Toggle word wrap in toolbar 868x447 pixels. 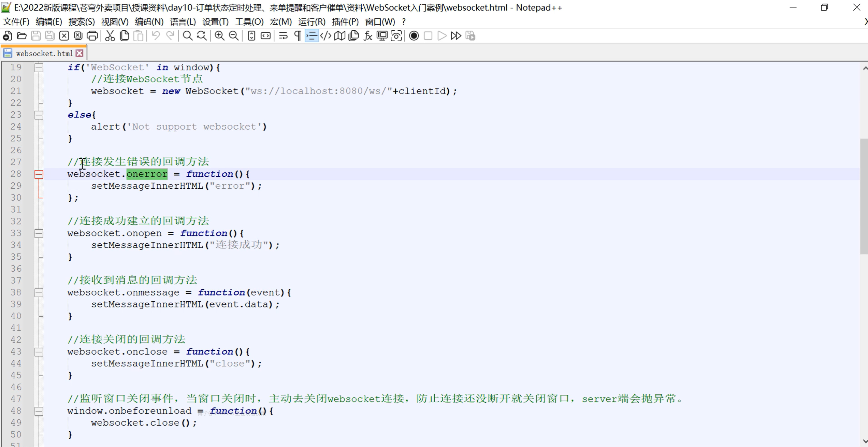coord(283,36)
